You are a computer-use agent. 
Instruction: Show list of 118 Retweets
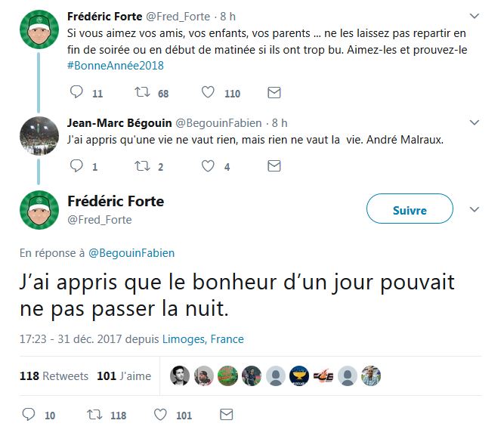pyautogui.click(x=54, y=376)
